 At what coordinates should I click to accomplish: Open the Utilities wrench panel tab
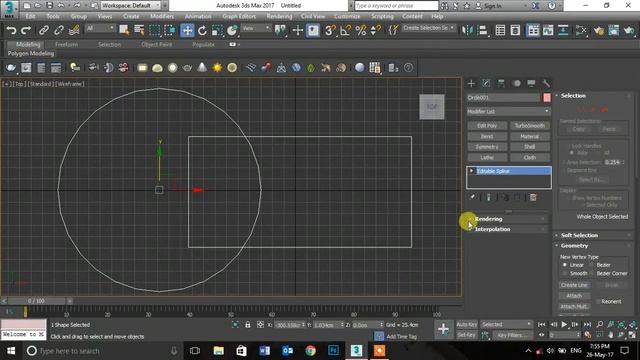pos(546,83)
